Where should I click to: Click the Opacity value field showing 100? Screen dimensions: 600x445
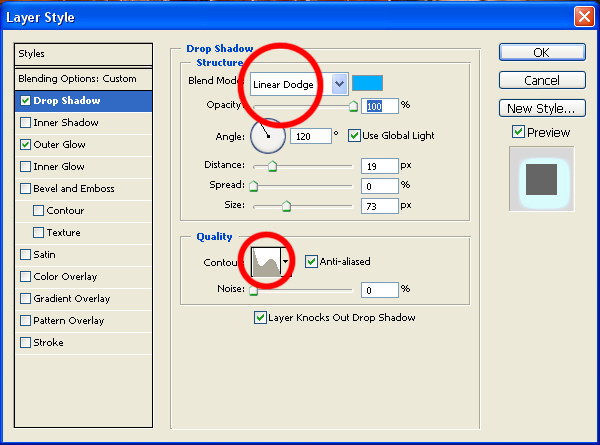coord(380,106)
